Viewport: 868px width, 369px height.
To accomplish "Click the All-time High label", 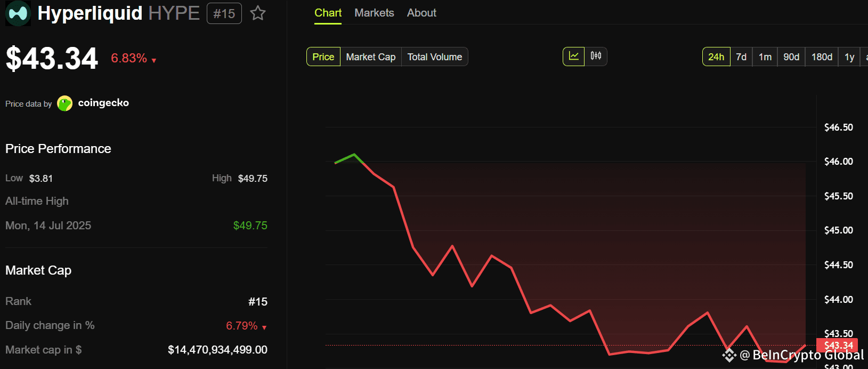I will click(x=37, y=201).
